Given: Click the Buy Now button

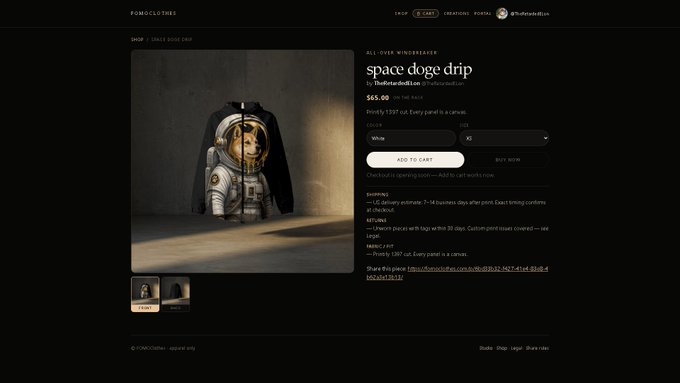Looking at the screenshot, I should tap(508, 160).
